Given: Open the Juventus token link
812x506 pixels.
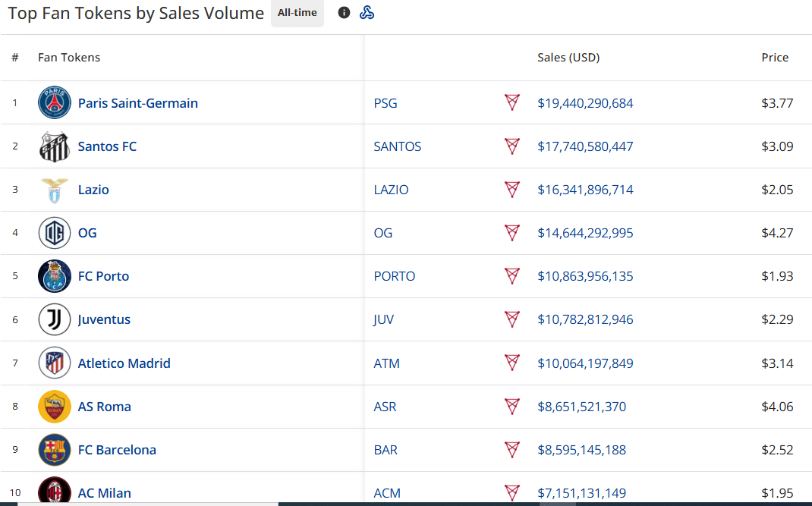Looking at the screenshot, I should (104, 319).
